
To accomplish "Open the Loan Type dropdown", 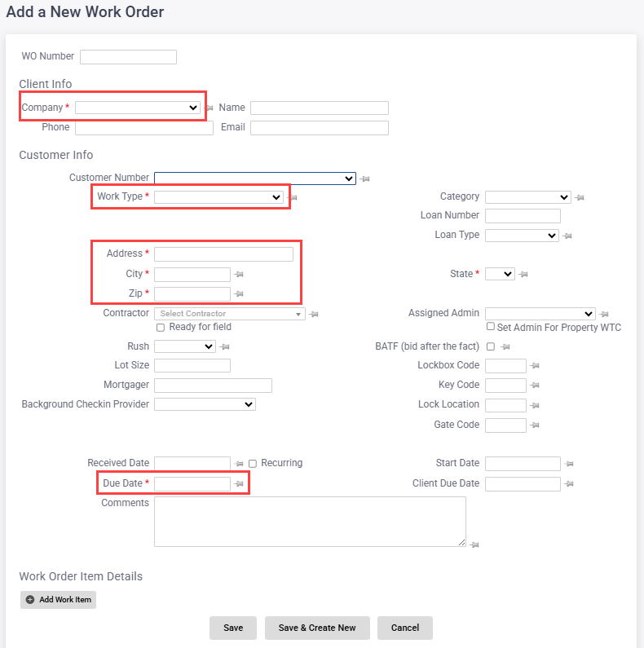I will [522, 236].
